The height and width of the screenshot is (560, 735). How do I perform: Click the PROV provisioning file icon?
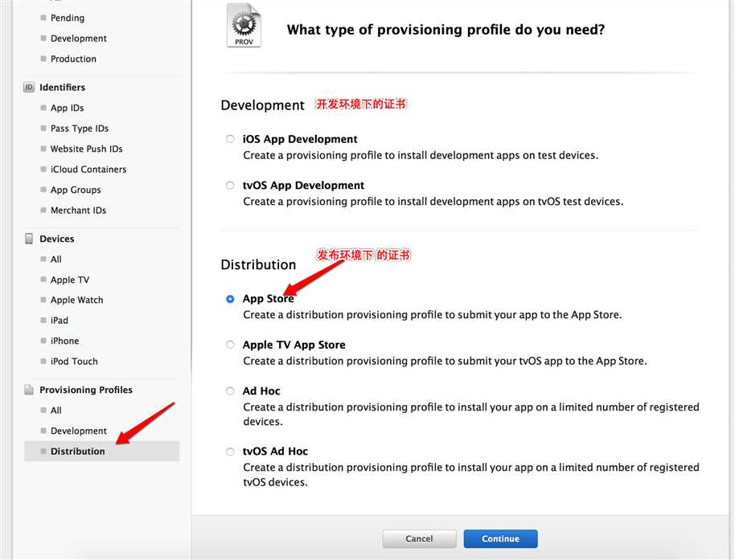click(x=244, y=26)
